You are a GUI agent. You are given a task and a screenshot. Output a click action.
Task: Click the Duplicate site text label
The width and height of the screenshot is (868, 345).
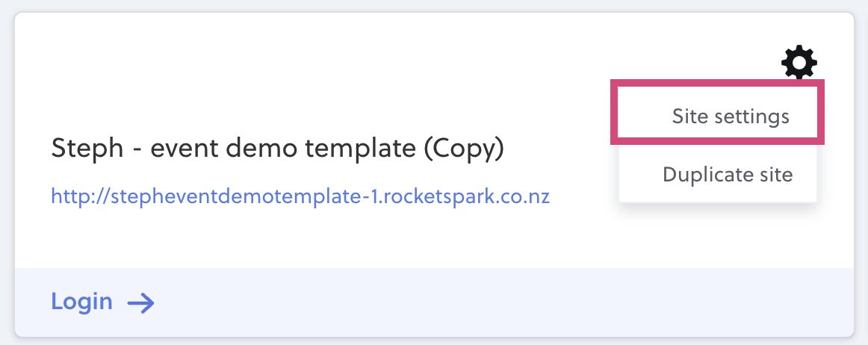click(728, 175)
